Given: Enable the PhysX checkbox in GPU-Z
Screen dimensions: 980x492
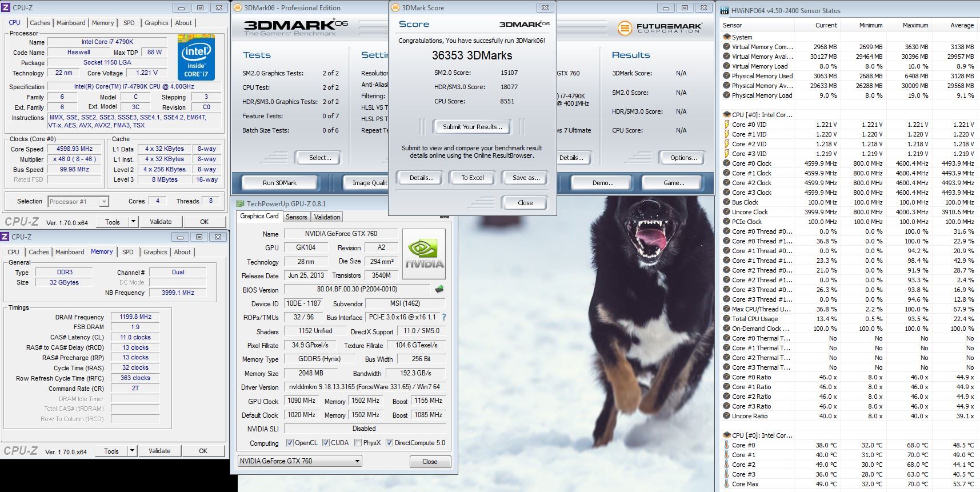Looking at the screenshot, I should point(358,443).
